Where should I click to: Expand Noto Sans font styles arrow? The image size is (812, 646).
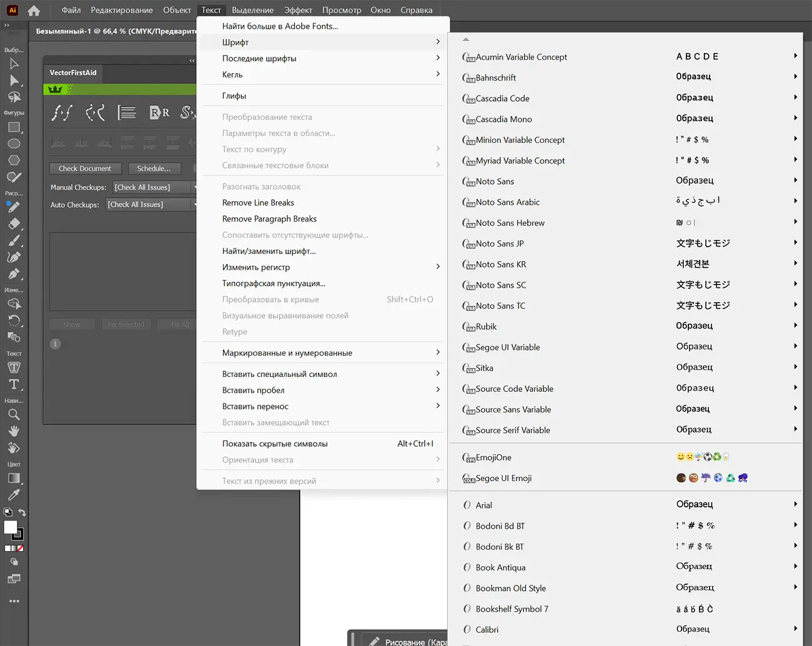click(795, 180)
